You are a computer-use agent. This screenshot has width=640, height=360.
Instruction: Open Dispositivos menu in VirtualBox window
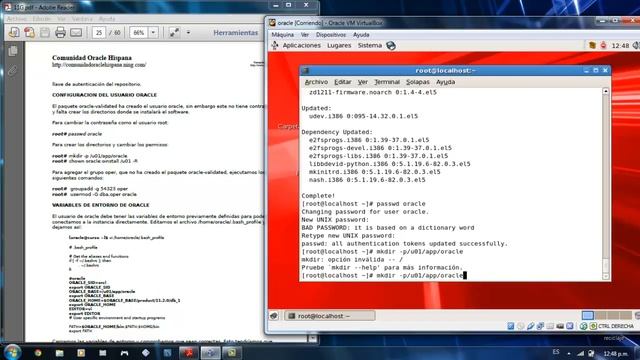pyautogui.click(x=331, y=35)
